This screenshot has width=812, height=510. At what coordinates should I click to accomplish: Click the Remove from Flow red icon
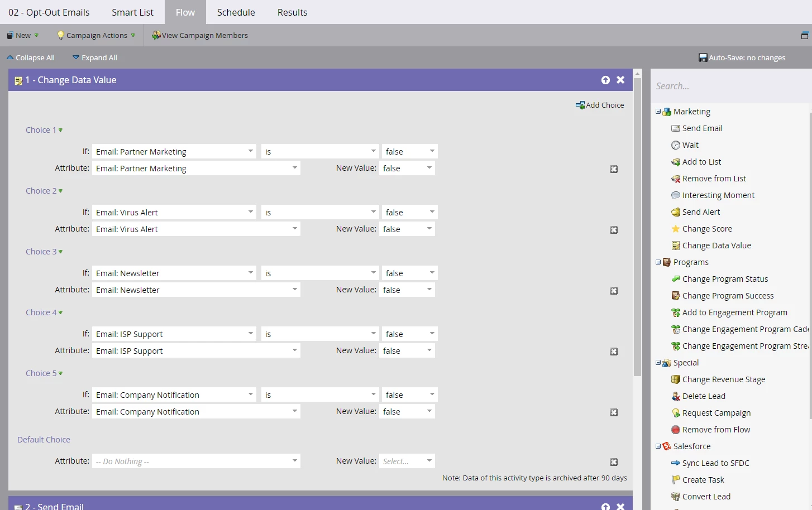[675, 430]
